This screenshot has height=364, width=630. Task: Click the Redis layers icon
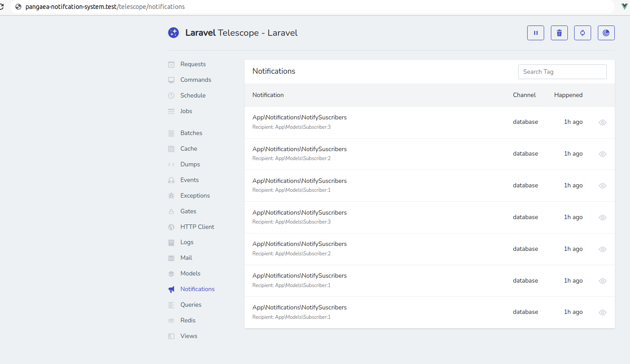pos(171,320)
